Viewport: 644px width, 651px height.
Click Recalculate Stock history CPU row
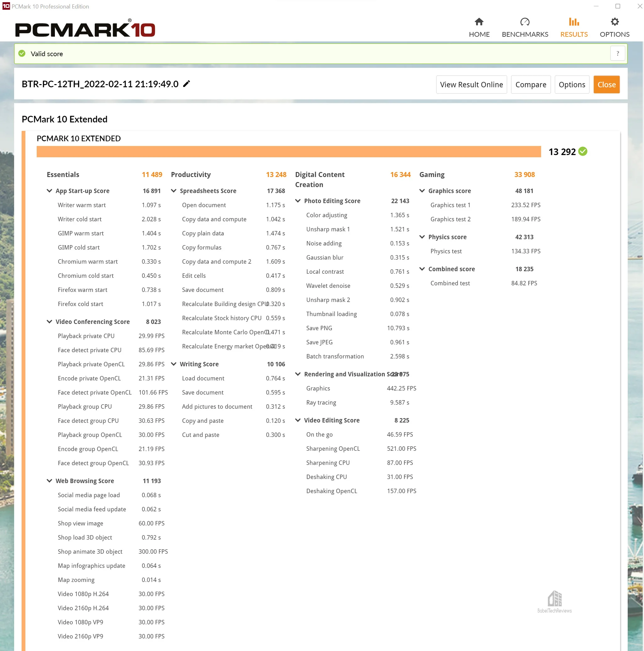pos(233,318)
